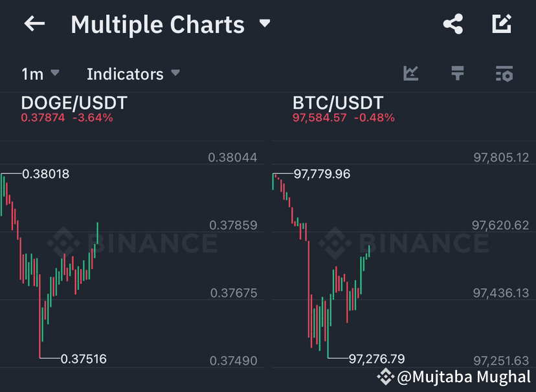Open the share icon

452,22
